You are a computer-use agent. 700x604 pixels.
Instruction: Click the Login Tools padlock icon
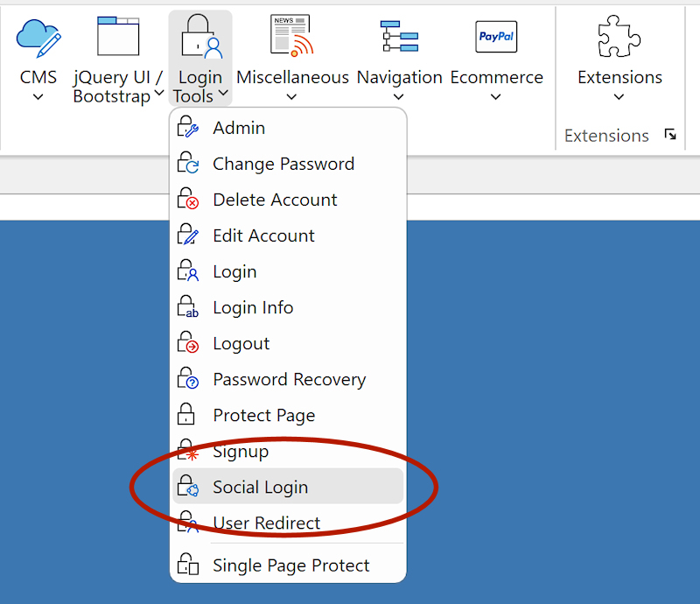coord(200,37)
